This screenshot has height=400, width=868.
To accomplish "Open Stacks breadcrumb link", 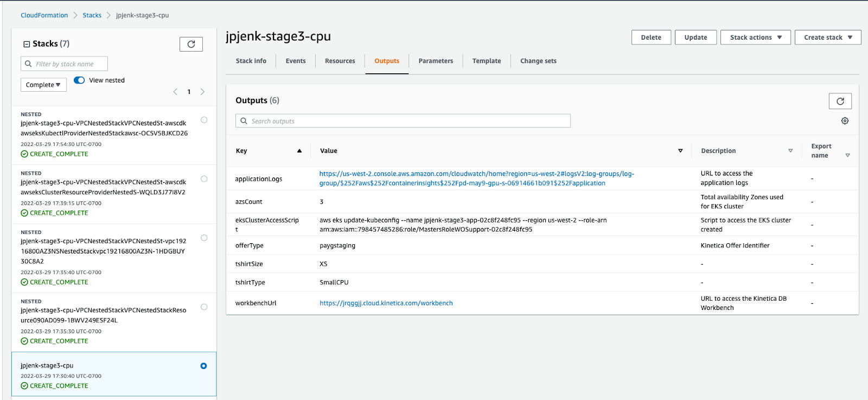I will (92, 15).
